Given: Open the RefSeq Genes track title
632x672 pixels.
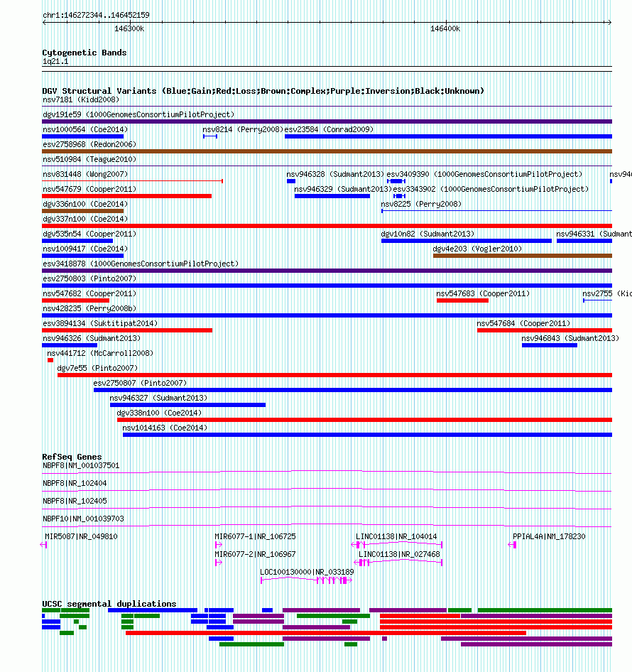Looking at the screenshot, I should point(72,457).
